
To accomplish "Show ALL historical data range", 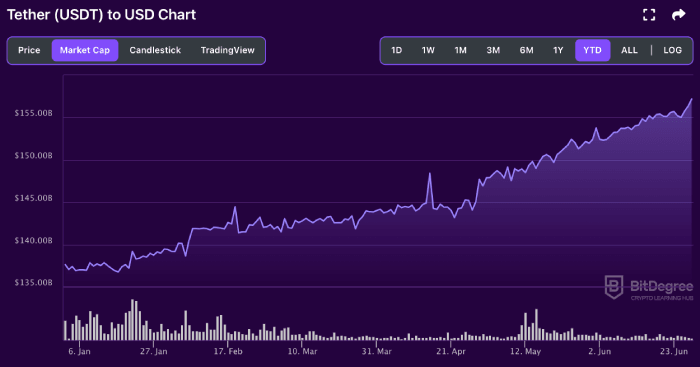I will tap(629, 50).
